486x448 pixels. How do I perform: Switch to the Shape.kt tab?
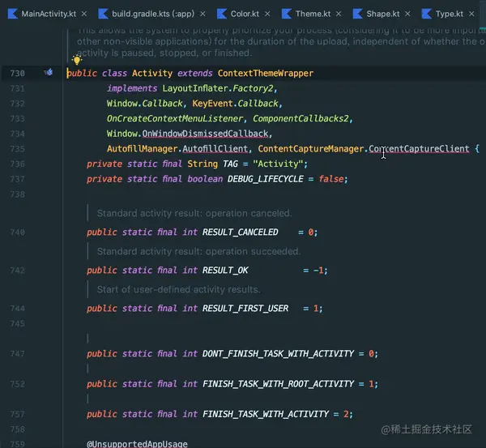tap(383, 14)
